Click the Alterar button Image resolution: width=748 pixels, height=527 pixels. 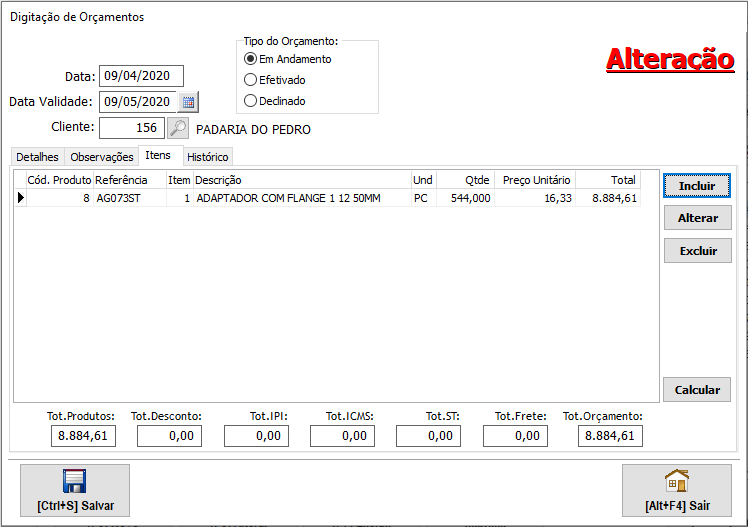point(697,218)
